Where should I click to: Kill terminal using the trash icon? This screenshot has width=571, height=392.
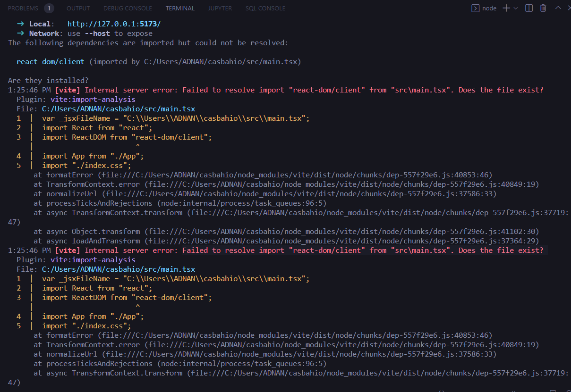(x=543, y=8)
